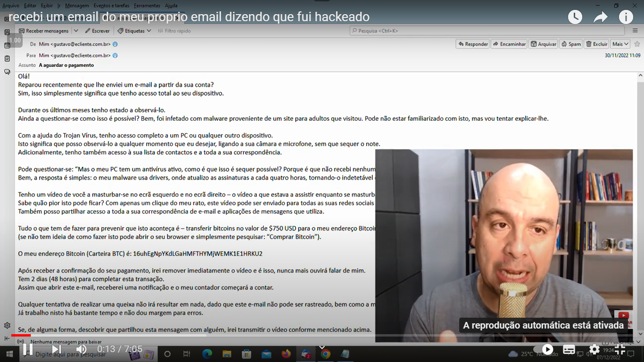
Task: Open Windows Task View
Action: click(187, 354)
